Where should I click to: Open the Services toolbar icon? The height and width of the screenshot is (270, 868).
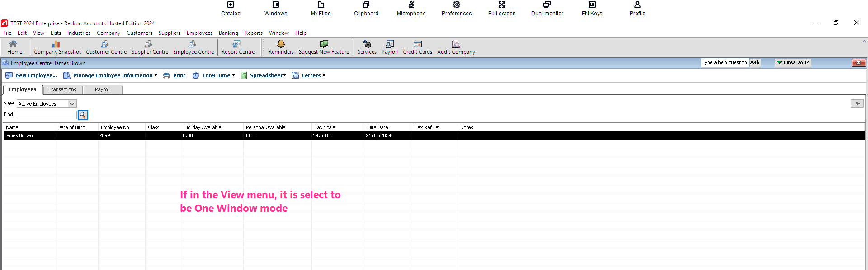tap(367, 47)
